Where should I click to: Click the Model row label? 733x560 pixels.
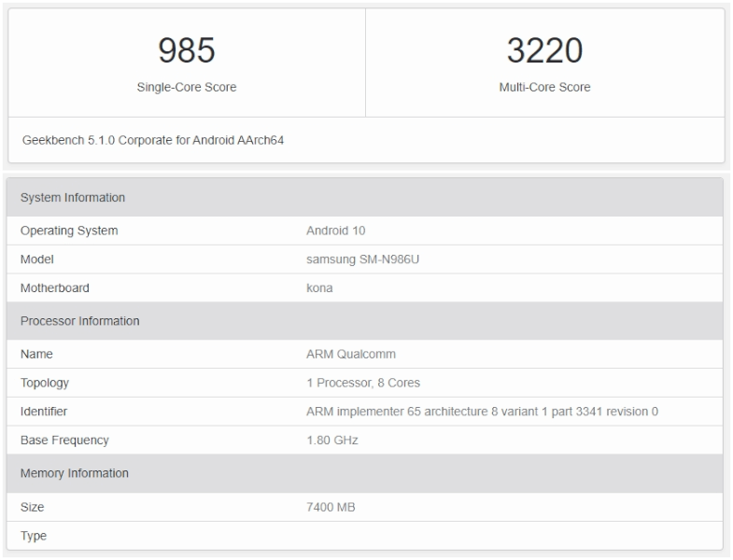37,259
